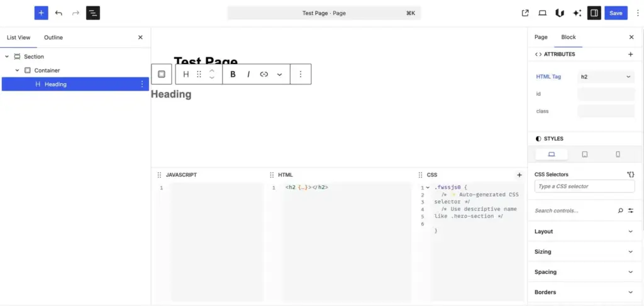The image size is (644, 306).
Task: Select the Heading row in list view
Action: [x=75, y=84]
